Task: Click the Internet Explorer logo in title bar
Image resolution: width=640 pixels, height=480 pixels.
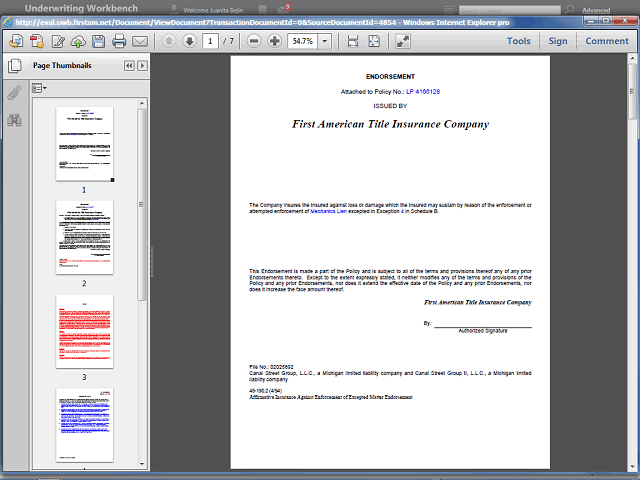Action: [8, 22]
